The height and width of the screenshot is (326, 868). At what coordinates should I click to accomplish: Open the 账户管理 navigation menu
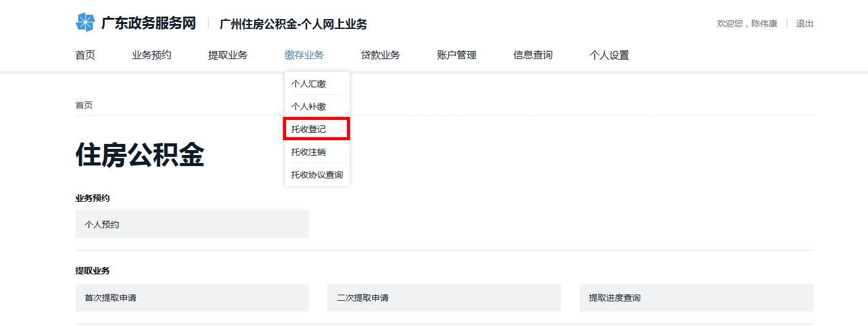456,55
